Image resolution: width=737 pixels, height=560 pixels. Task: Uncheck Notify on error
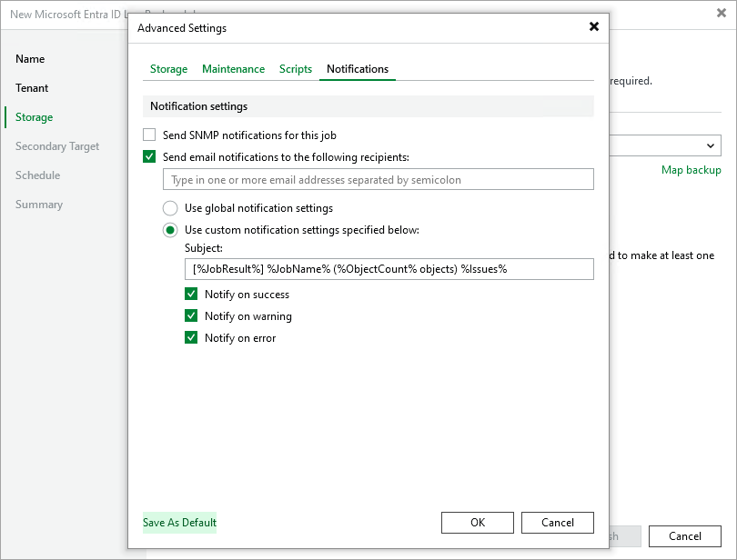191,337
